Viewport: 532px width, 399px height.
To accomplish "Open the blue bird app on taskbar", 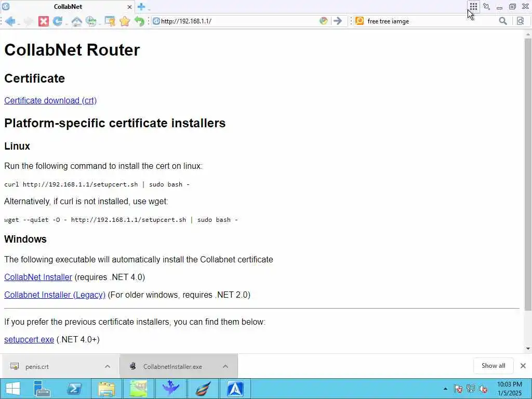I will [x=170, y=389].
